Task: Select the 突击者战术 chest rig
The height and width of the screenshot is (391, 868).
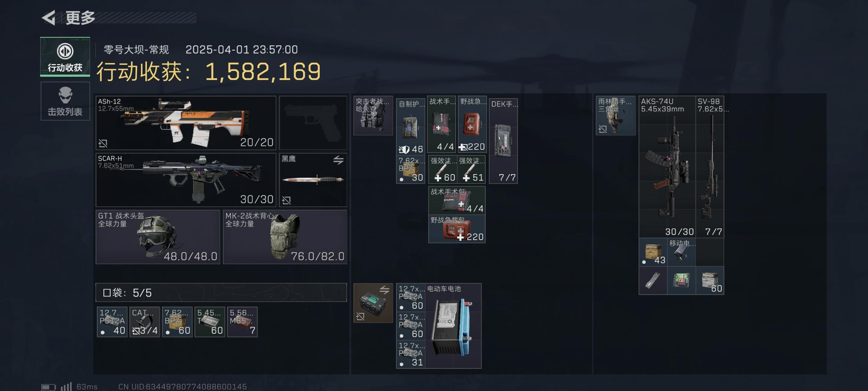Action: click(x=373, y=115)
